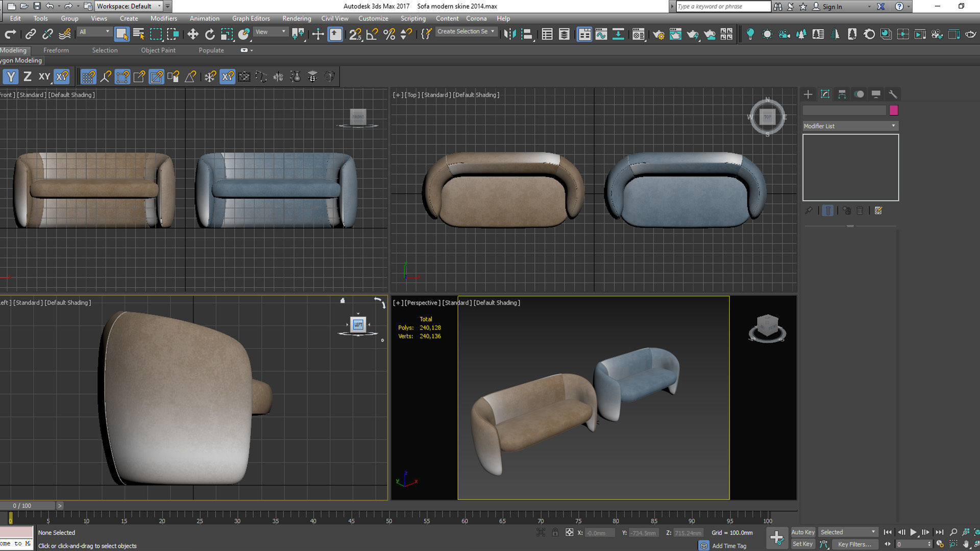Open the Help icon dropdown arrow
980x551 pixels.
(909, 7)
